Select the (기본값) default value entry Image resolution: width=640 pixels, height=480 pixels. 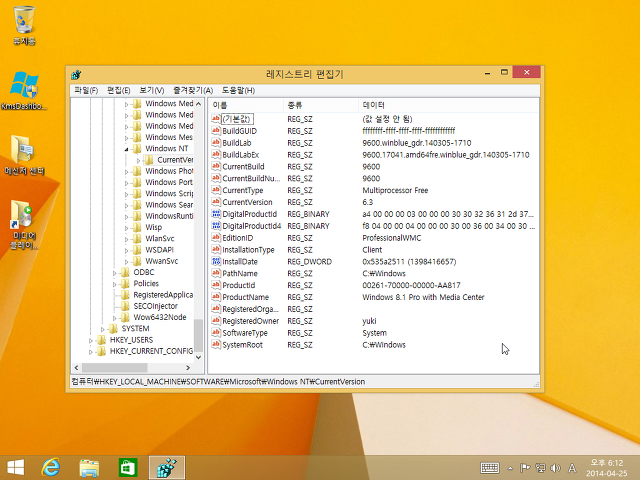[x=237, y=119]
